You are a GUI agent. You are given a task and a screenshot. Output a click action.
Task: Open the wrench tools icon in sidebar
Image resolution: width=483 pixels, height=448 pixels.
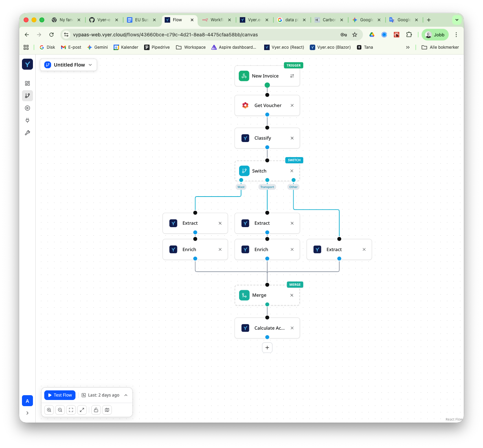pos(27,133)
